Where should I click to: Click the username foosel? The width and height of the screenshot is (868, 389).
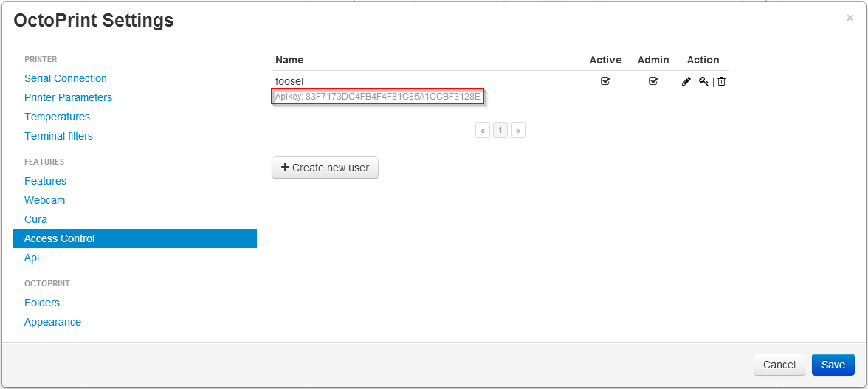tap(289, 81)
